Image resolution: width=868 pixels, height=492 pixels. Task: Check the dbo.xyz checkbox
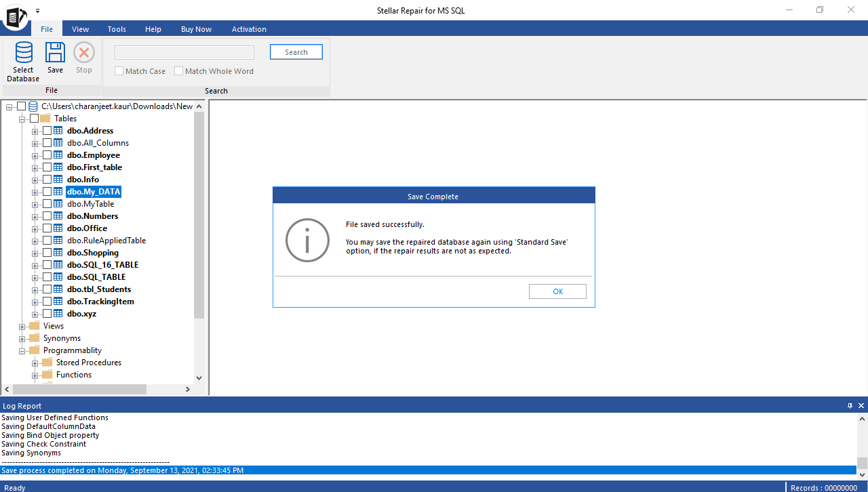pyautogui.click(x=47, y=314)
